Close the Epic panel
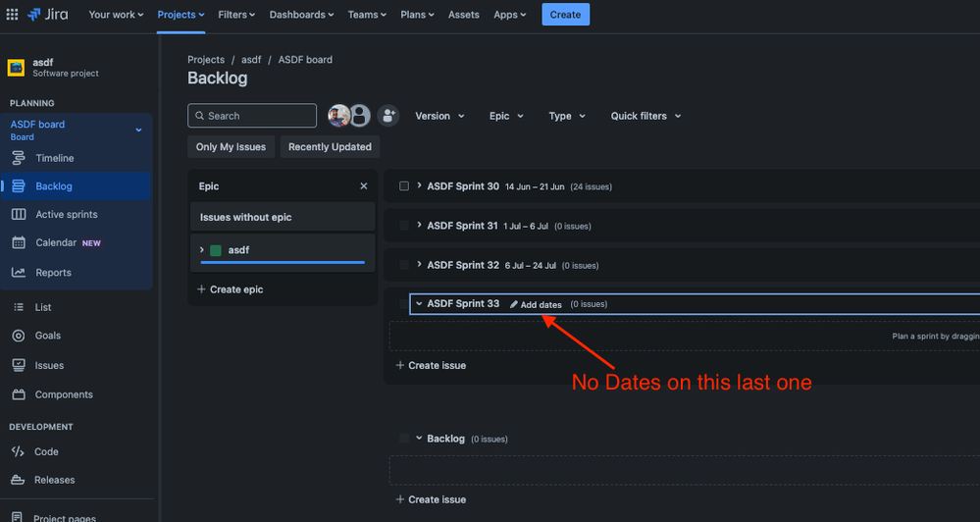The width and height of the screenshot is (980, 522). pyautogui.click(x=364, y=186)
